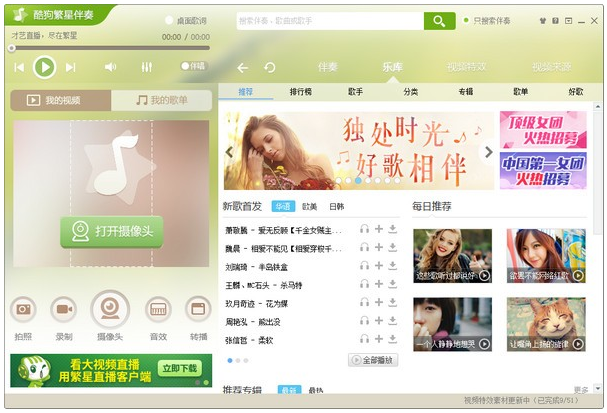Image resolution: width=607 pixels, height=413 pixels.
Task: Toggle 桌面歌词 desktop lyrics option
Action: tap(185, 21)
